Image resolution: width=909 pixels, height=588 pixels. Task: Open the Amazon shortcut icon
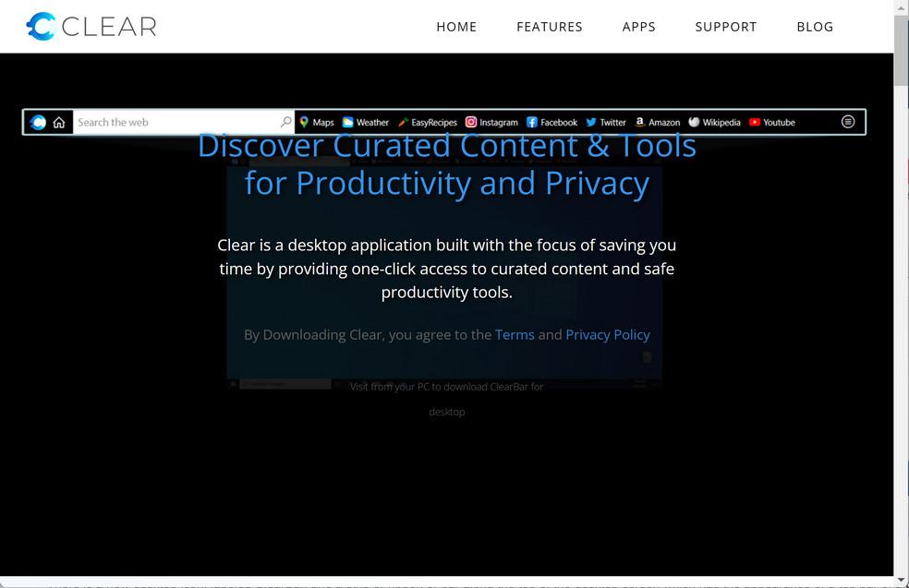[640, 122]
